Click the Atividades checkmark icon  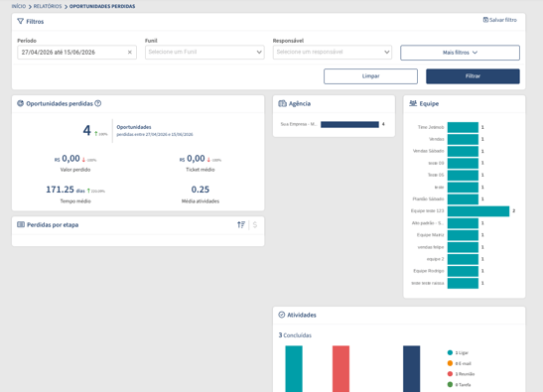click(282, 315)
